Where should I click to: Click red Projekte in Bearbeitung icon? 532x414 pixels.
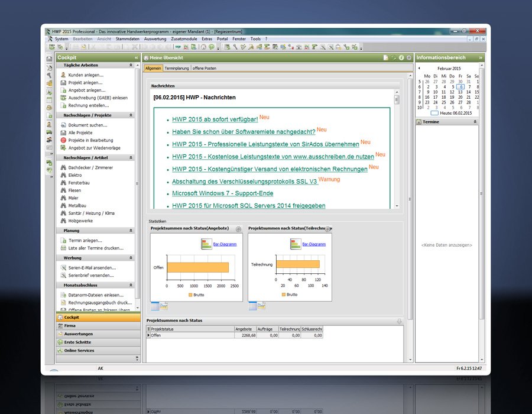click(63, 140)
